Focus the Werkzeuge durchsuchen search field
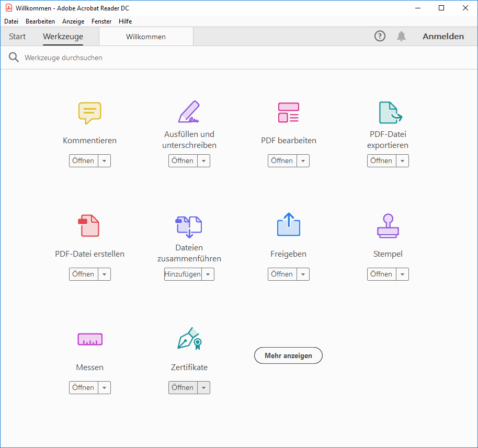Screen dimensions: 478x448 pyautogui.click(x=239, y=58)
